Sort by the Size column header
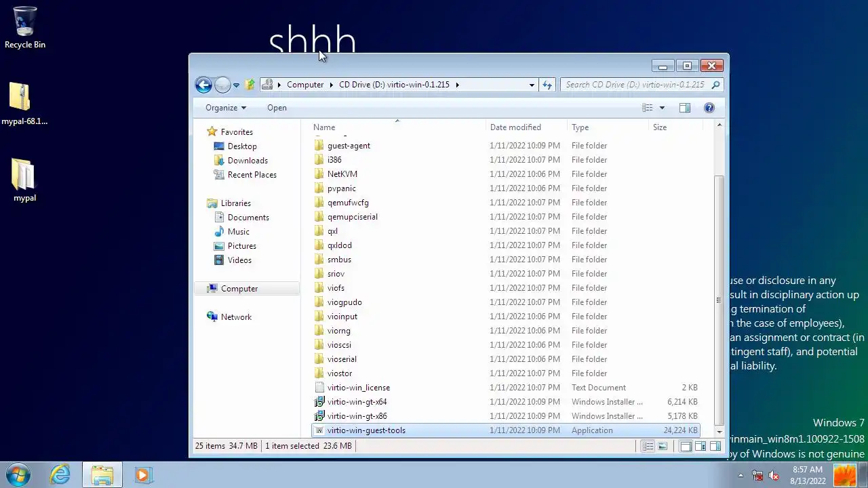This screenshot has height=488, width=868. (675, 127)
